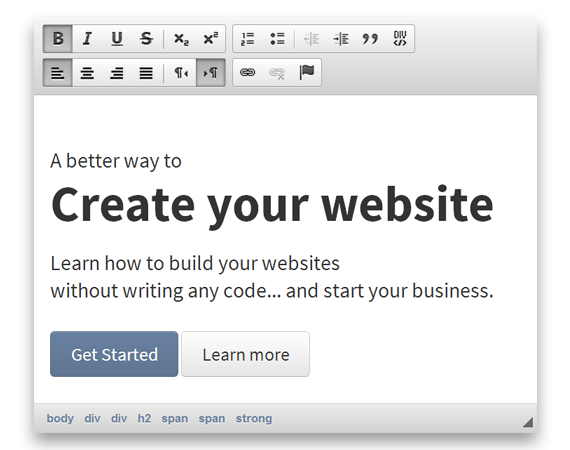The width and height of the screenshot is (570, 450).
Task: Increase indent of the paragraph
Action: pos(341,39)
